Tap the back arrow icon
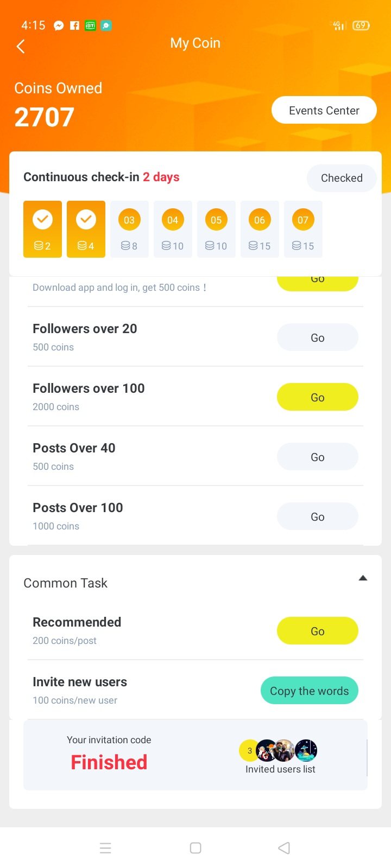 21,47
